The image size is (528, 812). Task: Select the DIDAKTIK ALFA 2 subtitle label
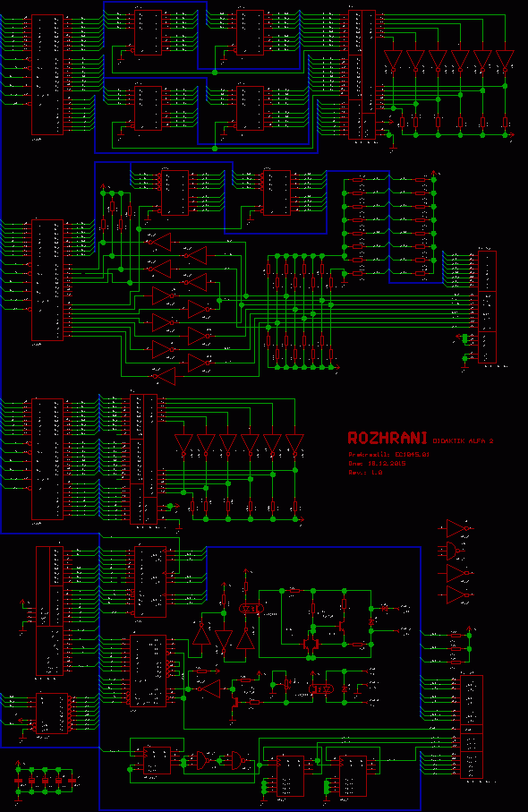pos(463,441)
